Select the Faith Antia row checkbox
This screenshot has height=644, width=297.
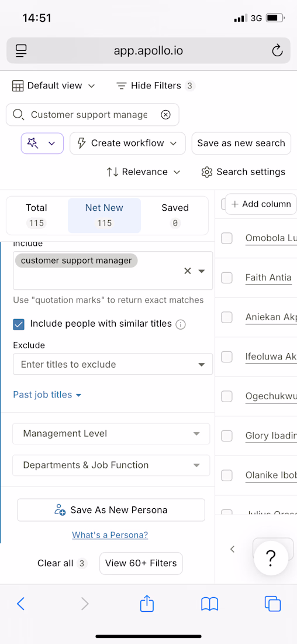227,278
